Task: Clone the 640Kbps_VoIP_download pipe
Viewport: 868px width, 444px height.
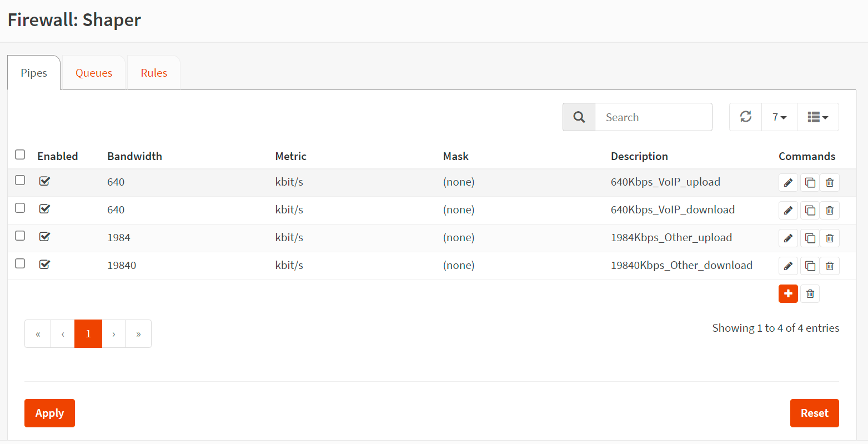Action: point(810,210)
